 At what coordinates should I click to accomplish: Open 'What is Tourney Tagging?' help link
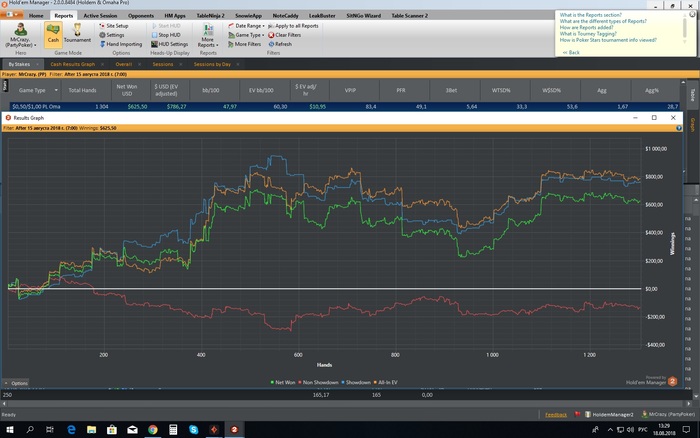click(x=588, y=33)
